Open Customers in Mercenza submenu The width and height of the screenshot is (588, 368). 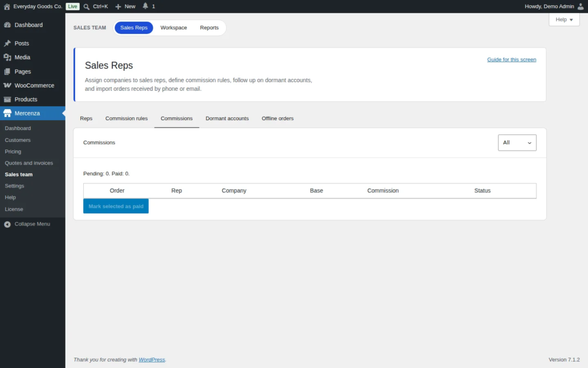[18, 140]
